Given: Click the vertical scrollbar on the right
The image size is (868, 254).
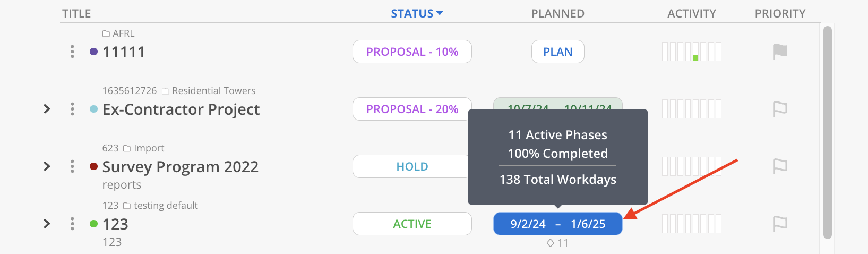Looking at the screenshot, I should point(827,133).
